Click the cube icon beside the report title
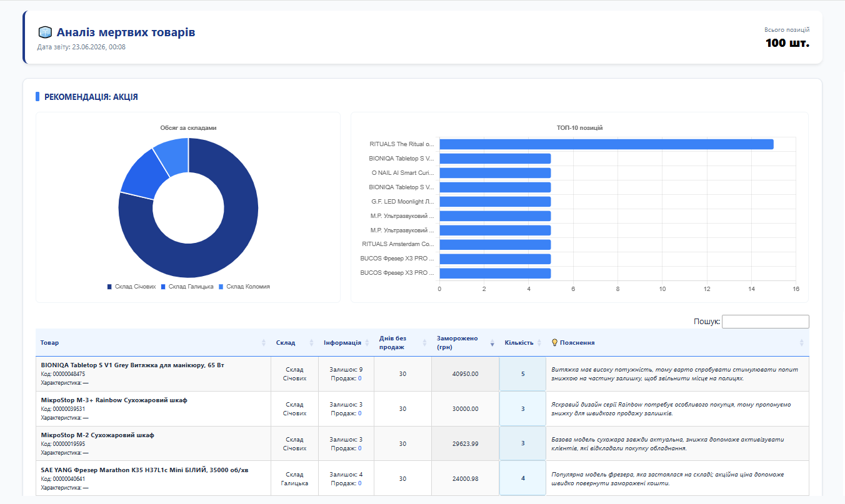This screenshot has height=504, width=845. pos(44,32)
